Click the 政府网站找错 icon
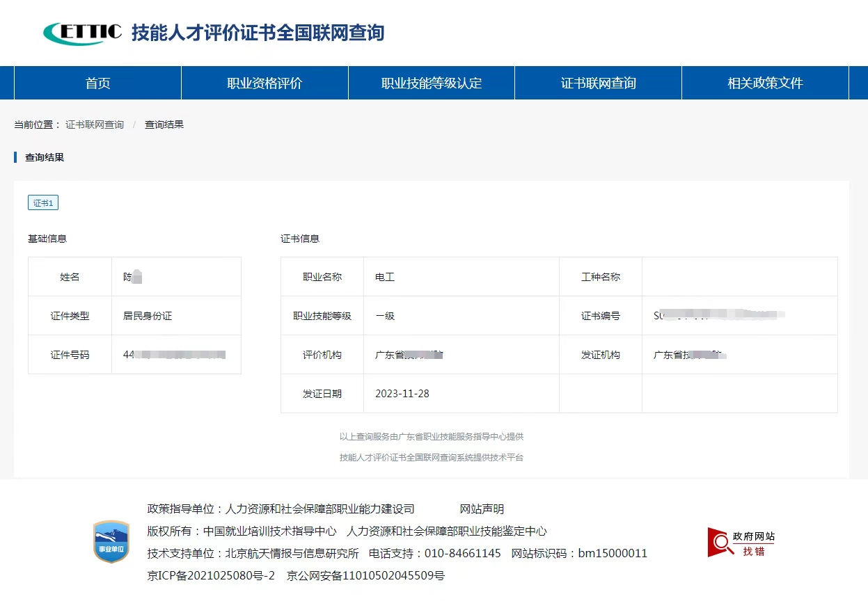Screen dimensions: 868x608 [x=741, y=543]
